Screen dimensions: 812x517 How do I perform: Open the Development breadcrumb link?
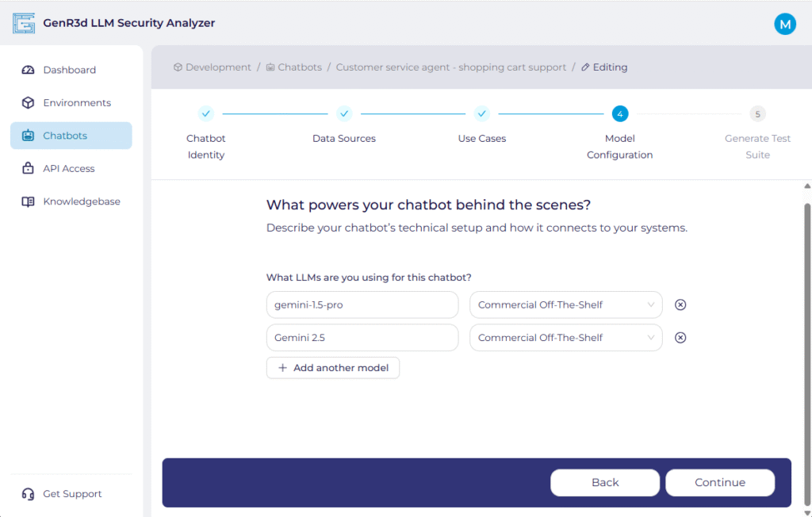pyautogui.click(x=218, y=67)
